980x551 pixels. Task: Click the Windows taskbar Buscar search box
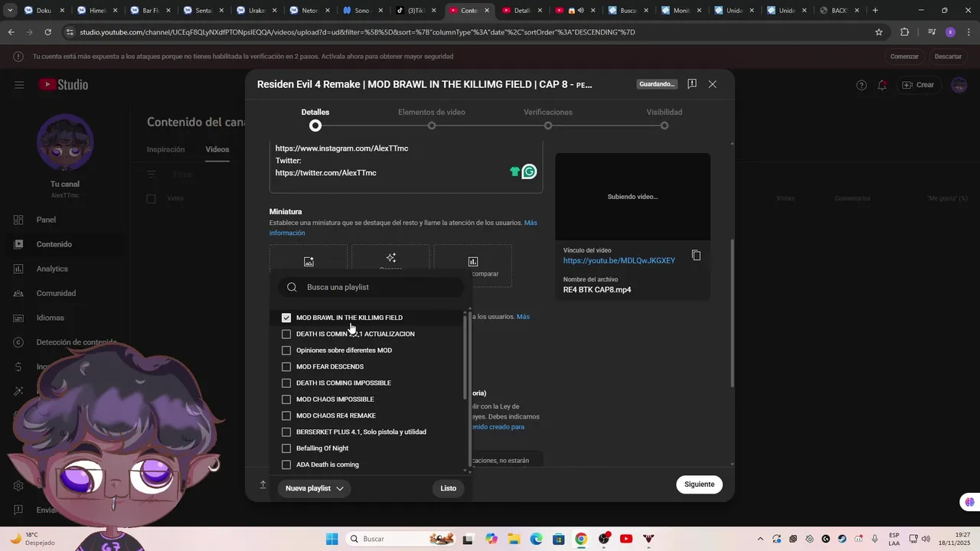pos(401,539)
